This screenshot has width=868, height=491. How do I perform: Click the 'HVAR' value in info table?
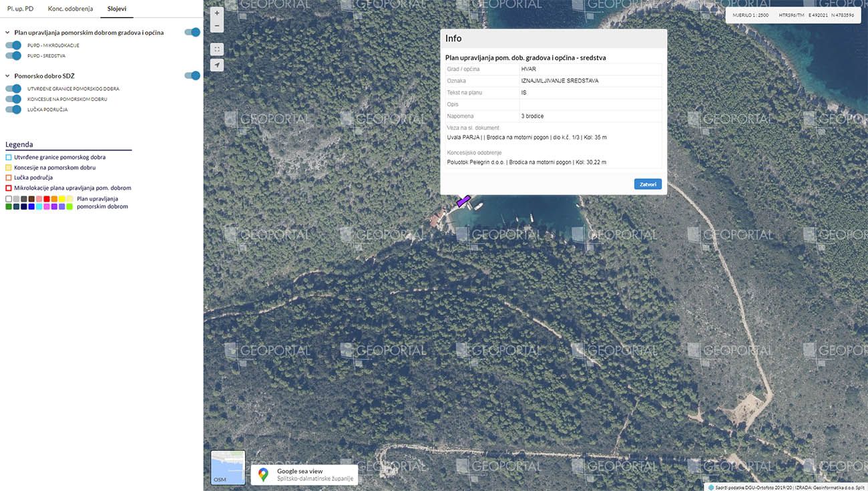click(529, 69)
